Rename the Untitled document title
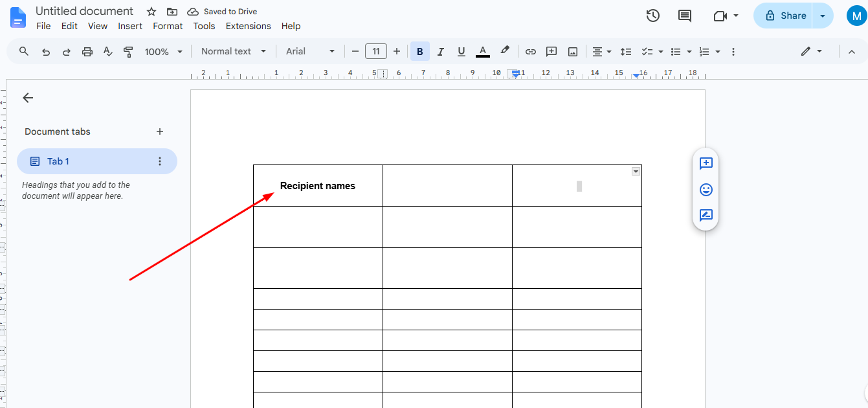The image size is (868, 408). [84, 11]
